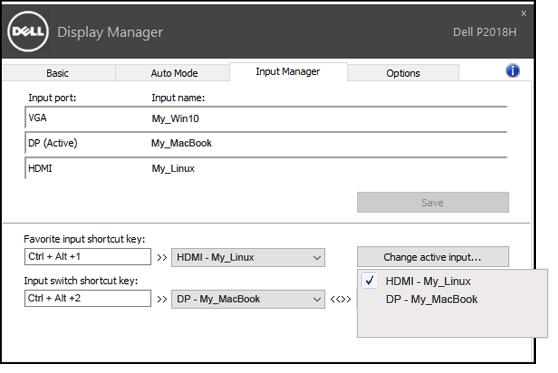Close the Display Manager window
The height and width of the screenshot is (373, 558).
click(x=523, y=13)
